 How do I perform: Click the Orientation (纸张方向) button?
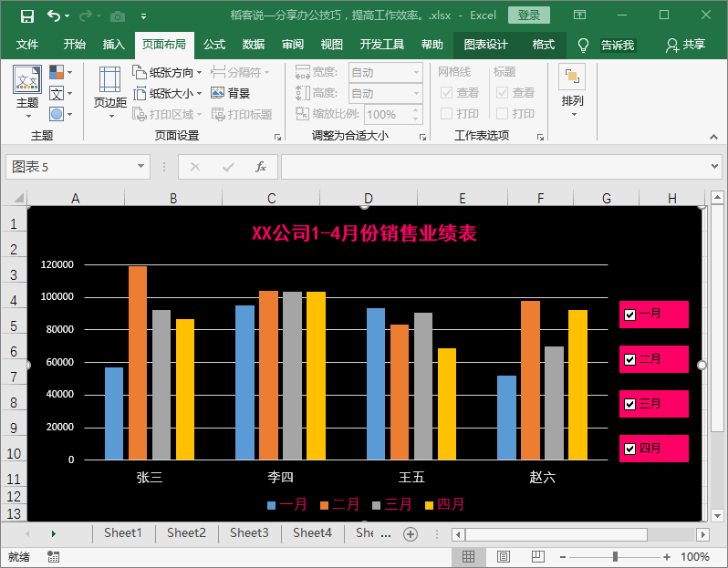[x=167, y=72]
